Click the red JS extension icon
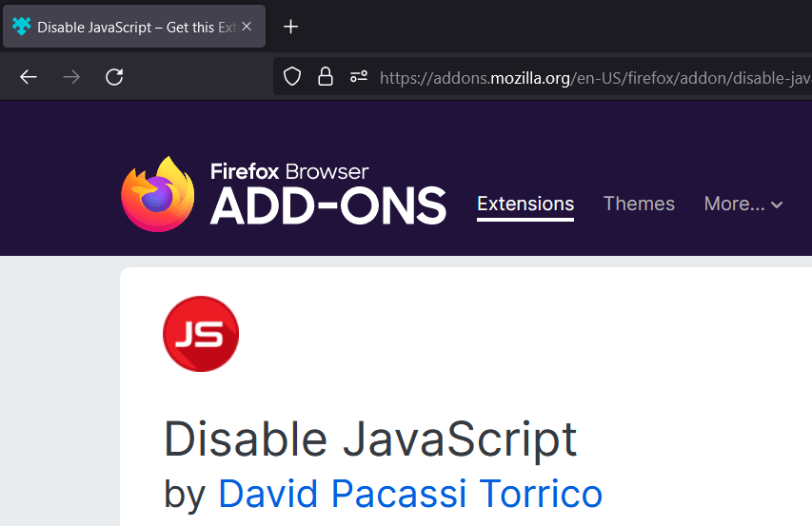This screenshot has width=812, height=526. [x=201, y=334]
